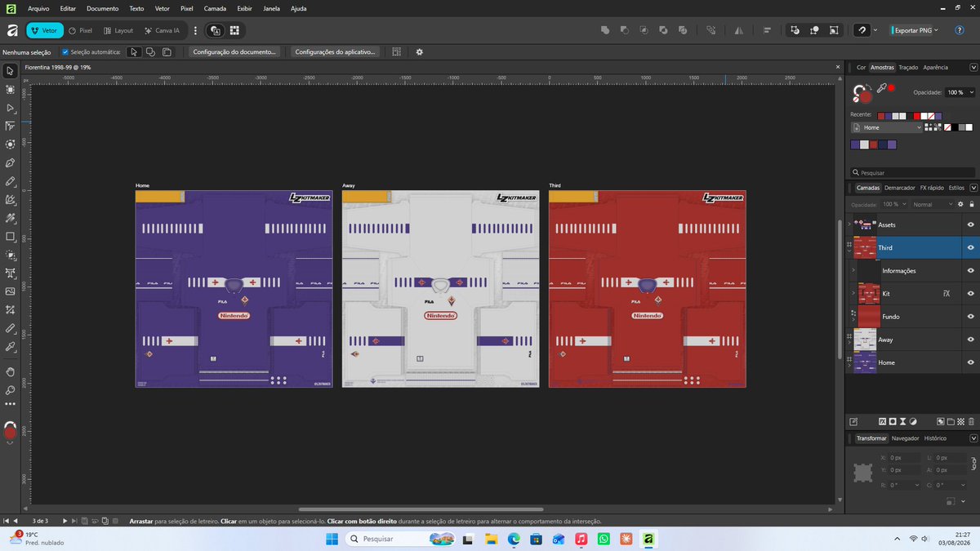Select the Away layer thumbnail
The height and width of the screenshot is (551, 980).
coord(865,339)
